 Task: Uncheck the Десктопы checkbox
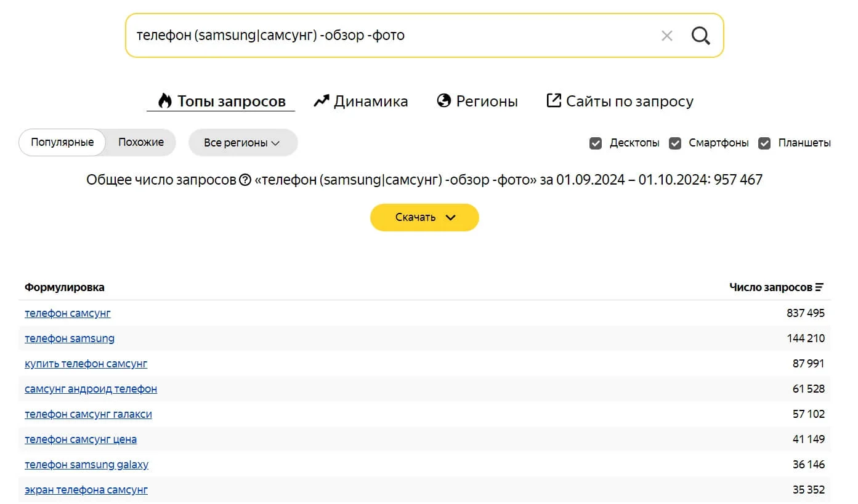pyautogui.click(x=596, y=143)
